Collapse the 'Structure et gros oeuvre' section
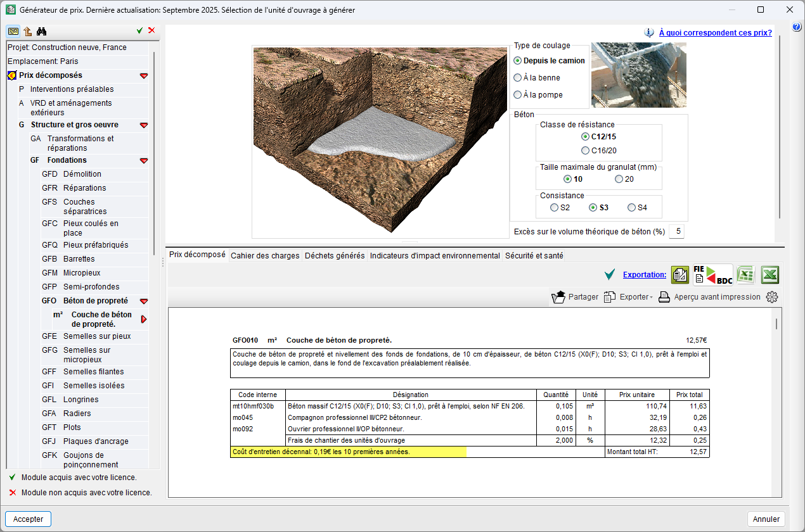 coord(144,125)
